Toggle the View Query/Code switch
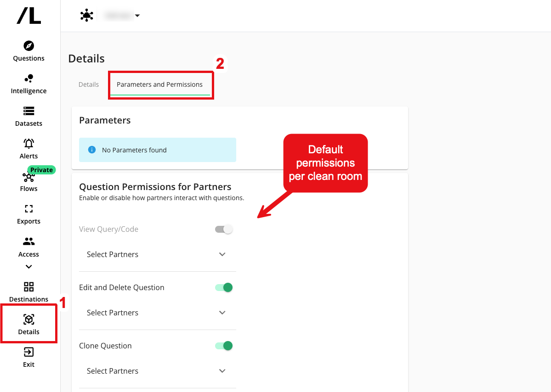This screenshot has height=392, width=551. 224,229
